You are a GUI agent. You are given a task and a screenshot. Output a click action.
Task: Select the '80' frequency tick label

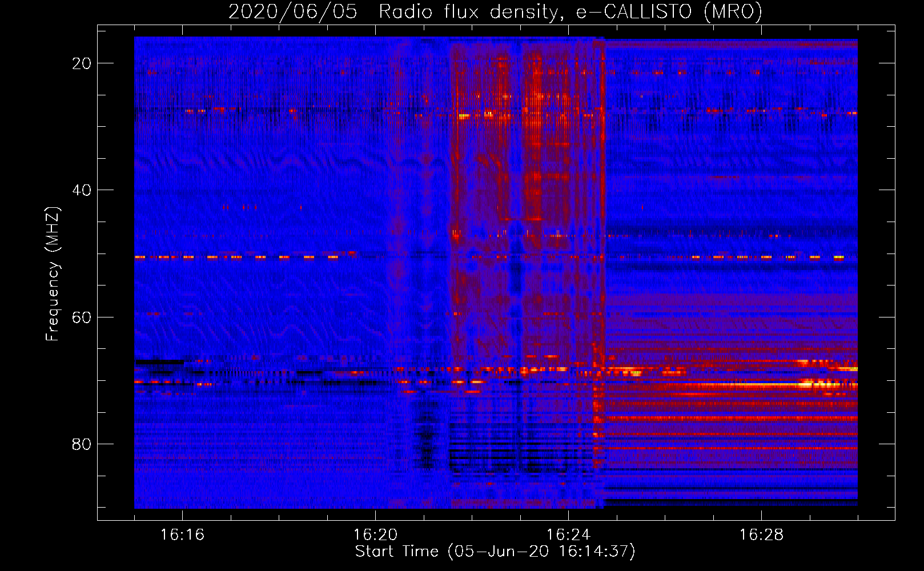[82, 444]
